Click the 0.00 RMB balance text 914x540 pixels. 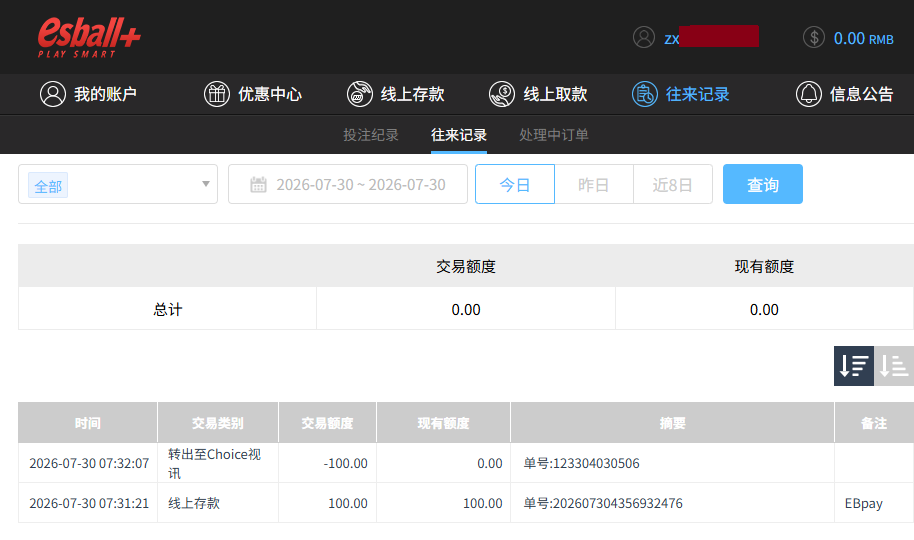pos(863,38)
